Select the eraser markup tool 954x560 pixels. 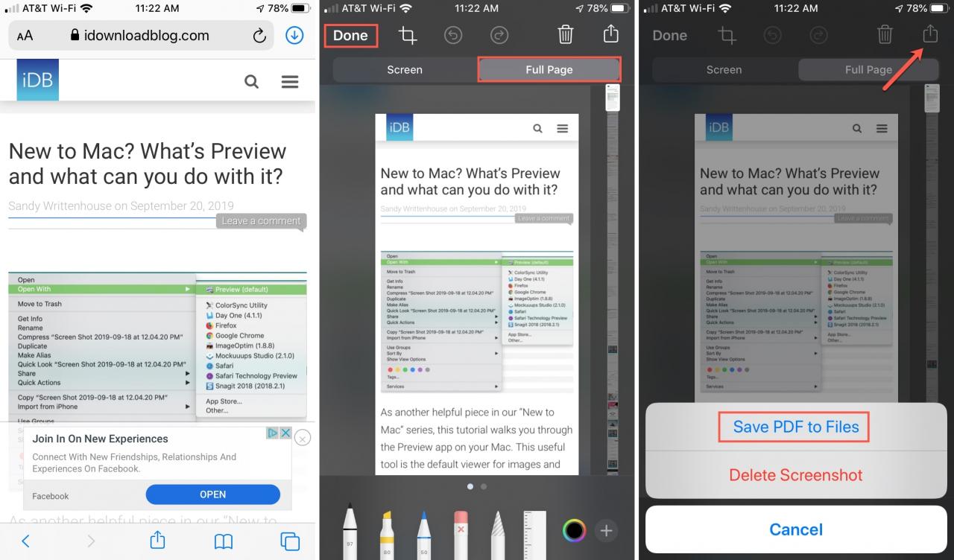point(460,529)
